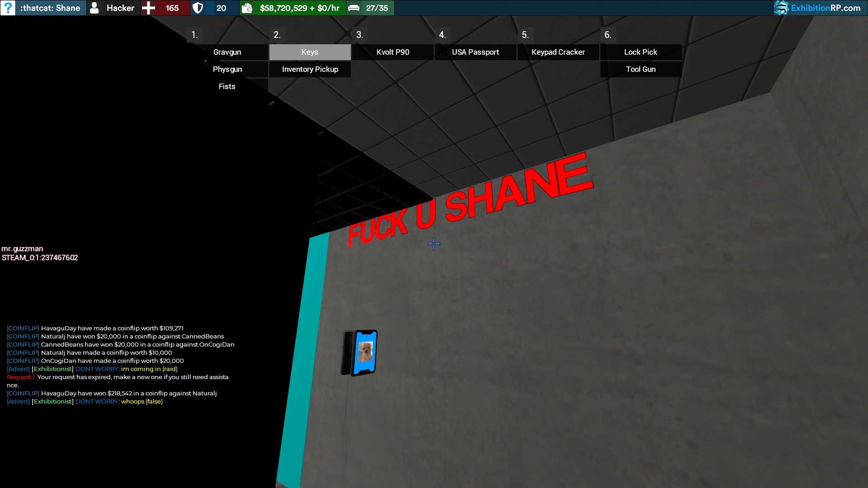Click the 'Hacker' job label
Screen dimensions: 868x488
120,8
